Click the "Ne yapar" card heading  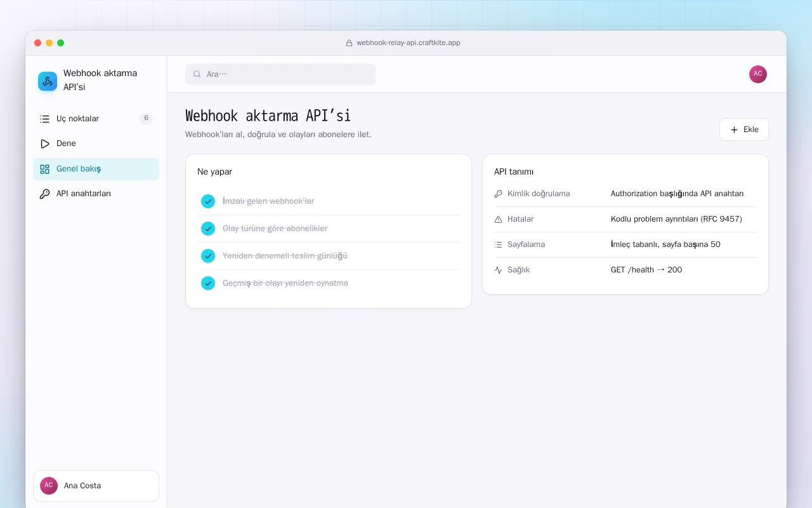[x=214, y=171]
